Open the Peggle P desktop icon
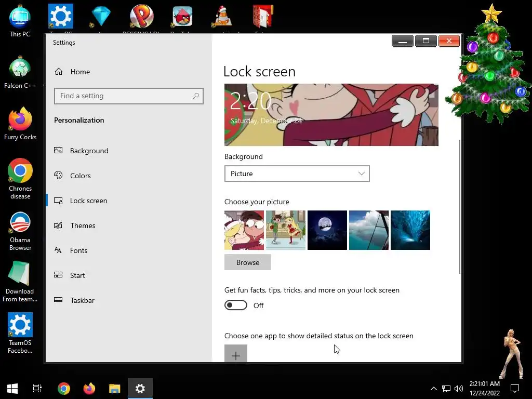 coord(141,17)
